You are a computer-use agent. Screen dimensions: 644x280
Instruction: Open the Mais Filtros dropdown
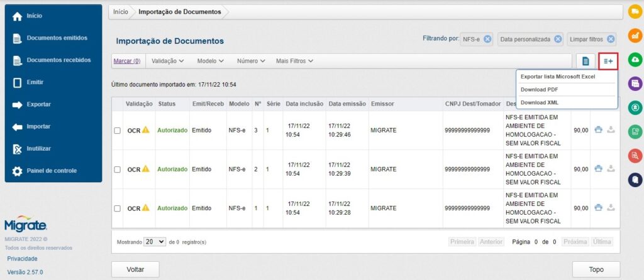(294, 61)
